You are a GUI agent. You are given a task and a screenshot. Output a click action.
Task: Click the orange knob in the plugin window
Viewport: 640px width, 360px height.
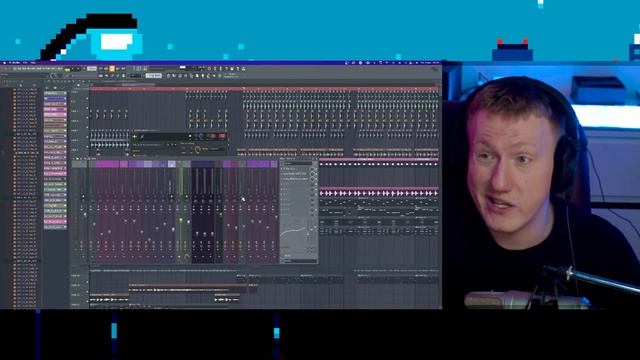coord(198,150)
